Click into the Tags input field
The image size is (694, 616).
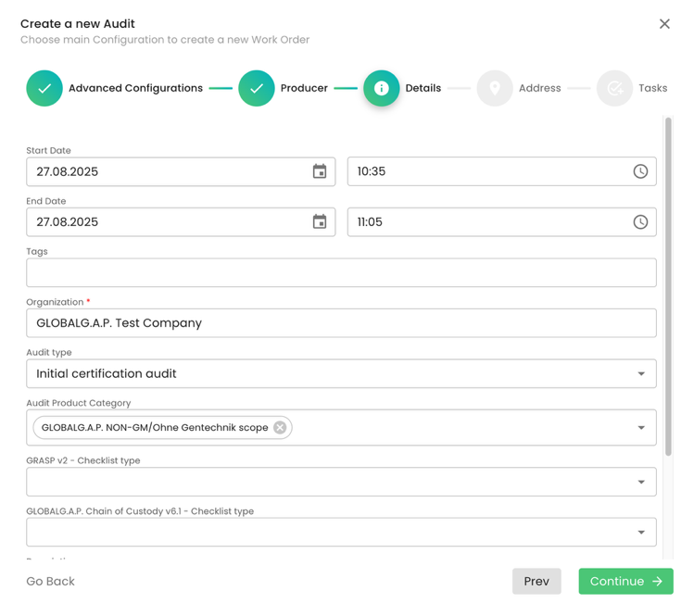[x=341, y=272]
